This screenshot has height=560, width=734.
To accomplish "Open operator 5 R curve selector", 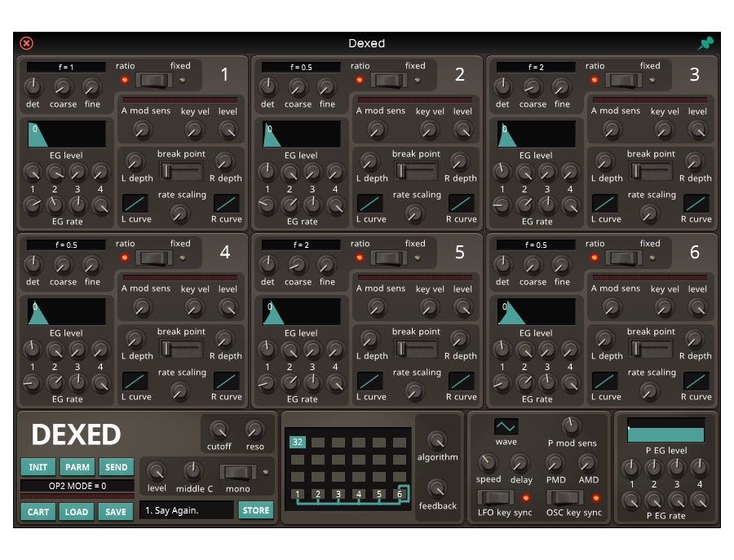I will tap(461, 381).
